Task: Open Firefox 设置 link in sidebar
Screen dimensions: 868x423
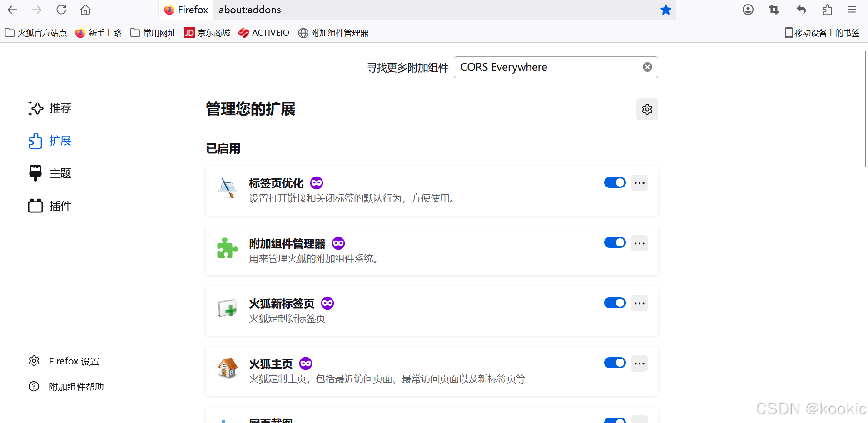Action: 64,361
